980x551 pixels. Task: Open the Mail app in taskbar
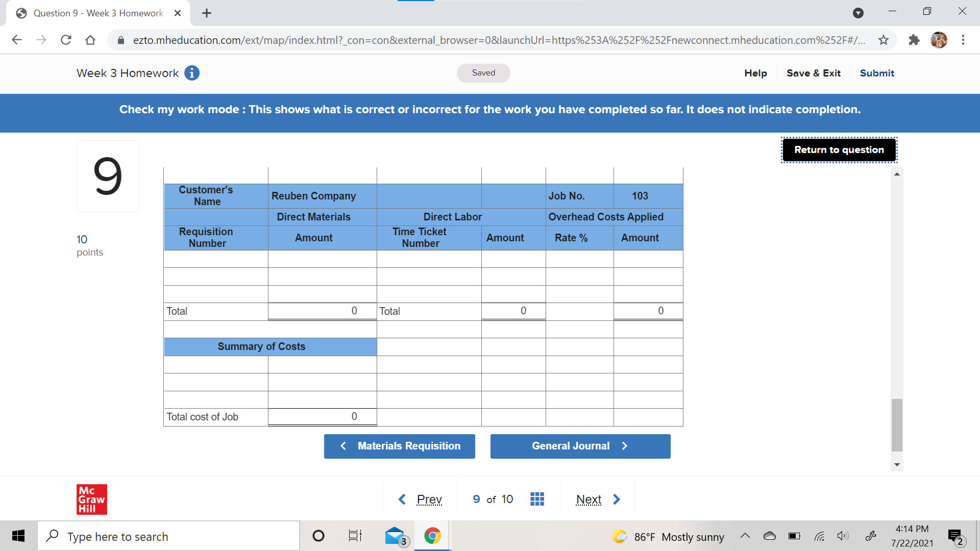[x=395, y=536]
